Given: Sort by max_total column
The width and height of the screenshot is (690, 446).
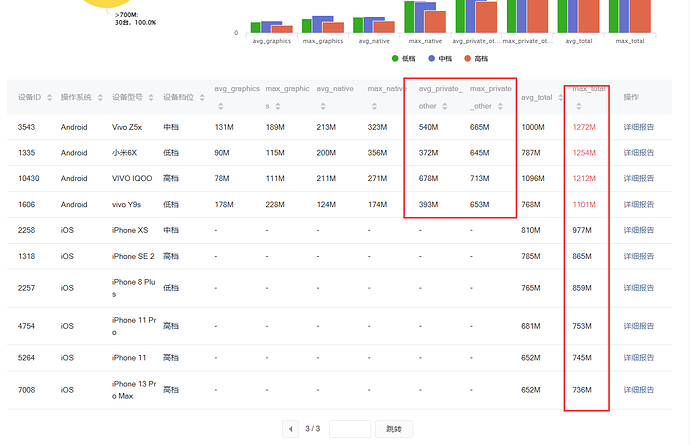Looking at the screenshot, I should [579, 106].
